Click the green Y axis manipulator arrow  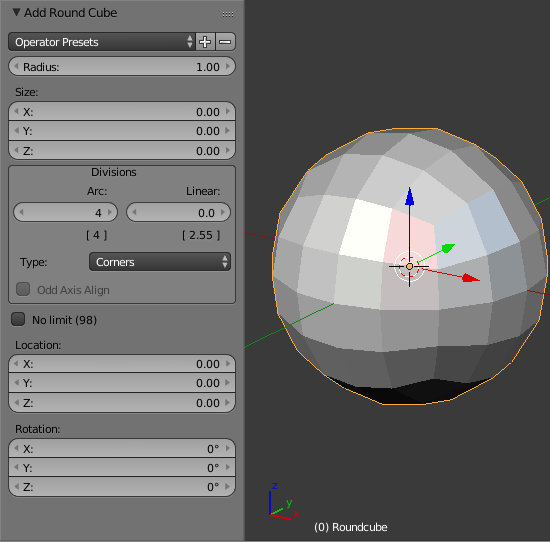(x=448, y=248)
